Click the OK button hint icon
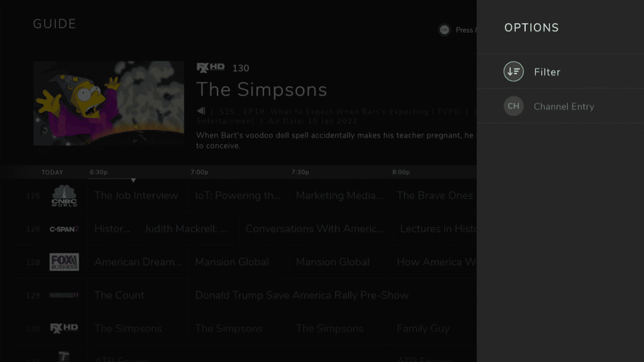The image size is (644, 362). pos(444,30)
